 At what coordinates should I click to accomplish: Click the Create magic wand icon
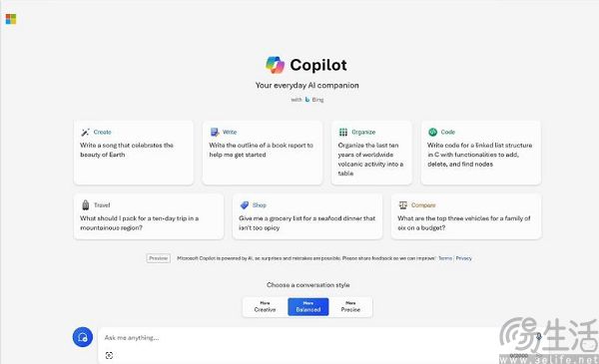pyautogui.click(x=85, y=133)
